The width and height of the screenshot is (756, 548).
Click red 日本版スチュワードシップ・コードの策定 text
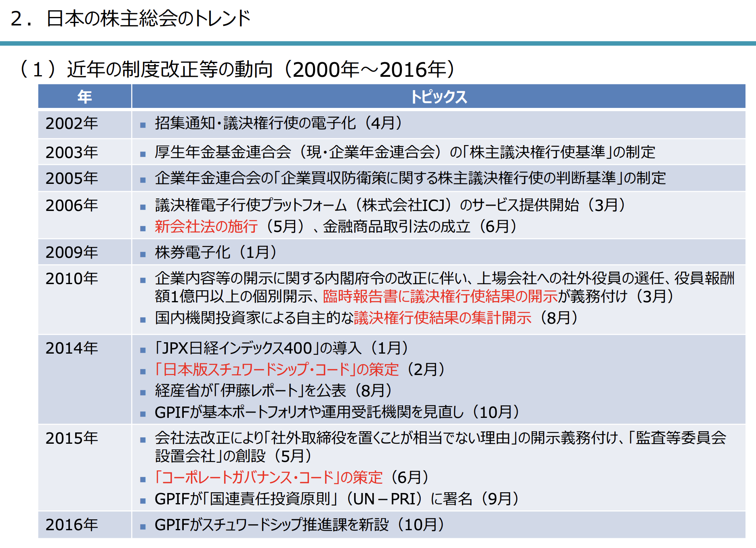[x=277, y=369]
